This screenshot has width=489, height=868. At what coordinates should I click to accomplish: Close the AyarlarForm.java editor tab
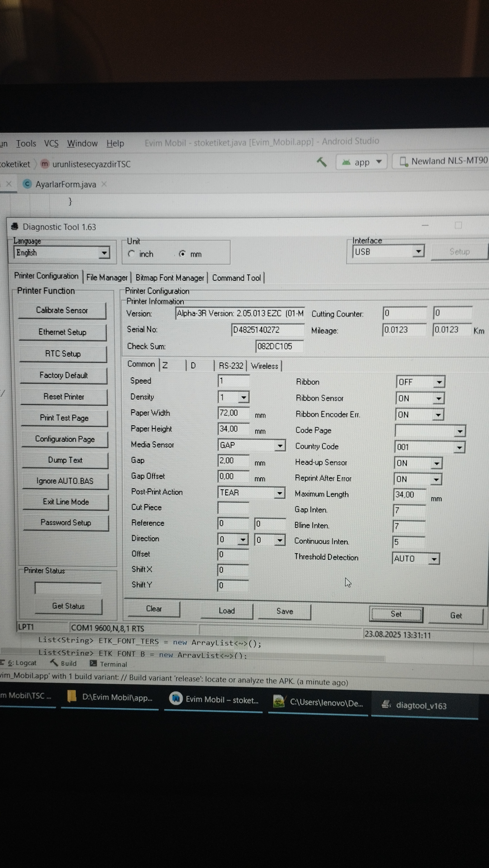[x=104, y=184]
